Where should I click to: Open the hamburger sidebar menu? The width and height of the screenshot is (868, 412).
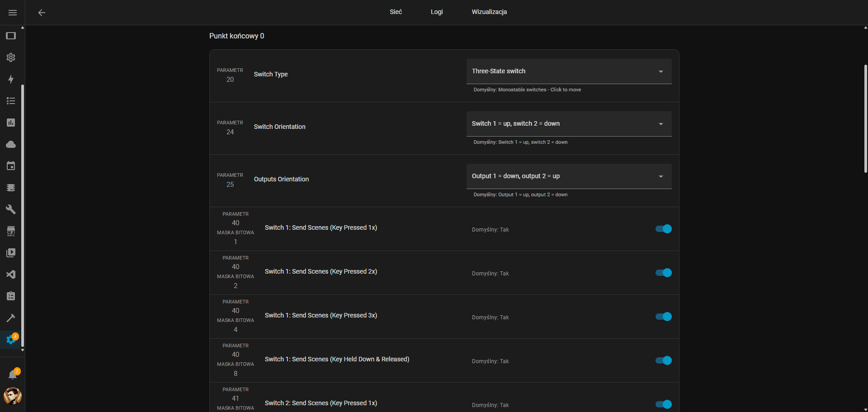13,13
